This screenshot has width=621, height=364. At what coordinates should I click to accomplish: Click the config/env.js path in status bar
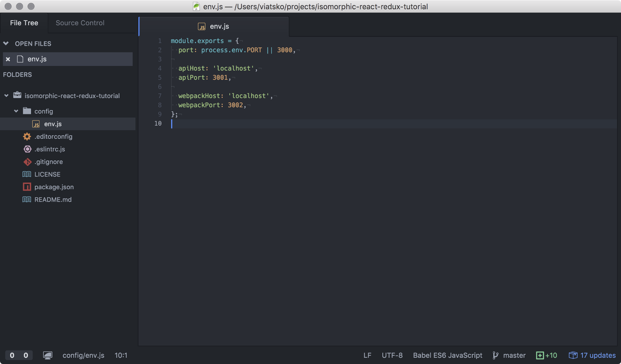tap(83, 355)
